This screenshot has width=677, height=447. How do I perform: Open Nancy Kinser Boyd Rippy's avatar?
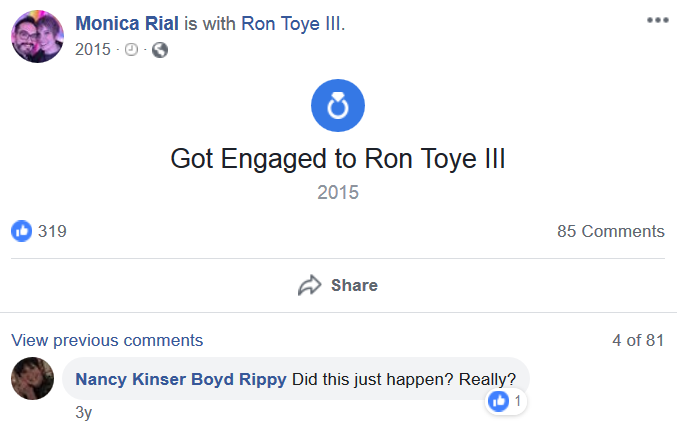32,378
